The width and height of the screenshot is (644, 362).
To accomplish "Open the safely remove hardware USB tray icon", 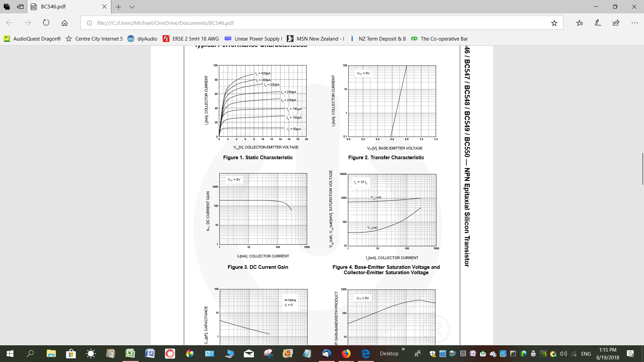I will click(533, 354).
